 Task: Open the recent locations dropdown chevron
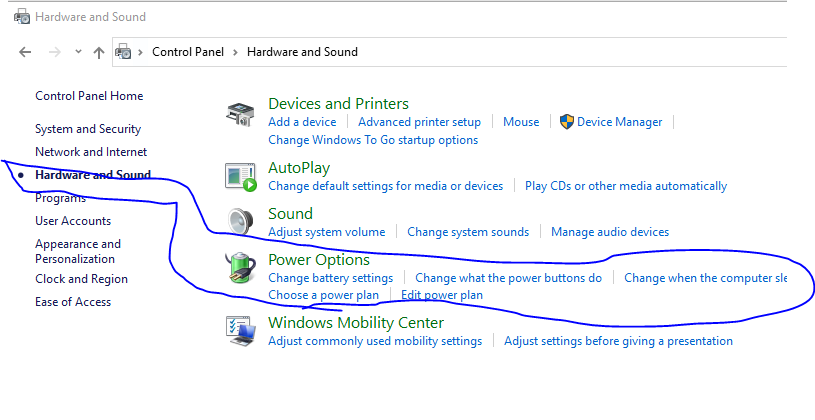point(78,51)
